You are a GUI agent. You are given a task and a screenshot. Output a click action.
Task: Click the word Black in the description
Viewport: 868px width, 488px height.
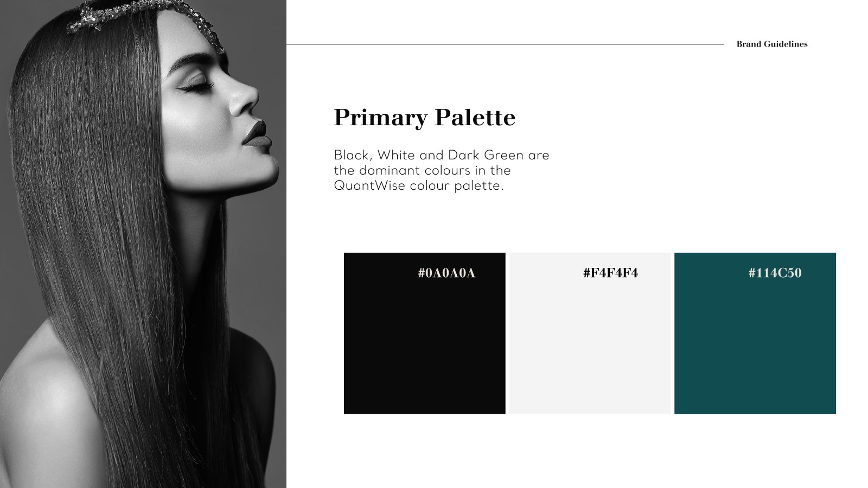(352, 155)
